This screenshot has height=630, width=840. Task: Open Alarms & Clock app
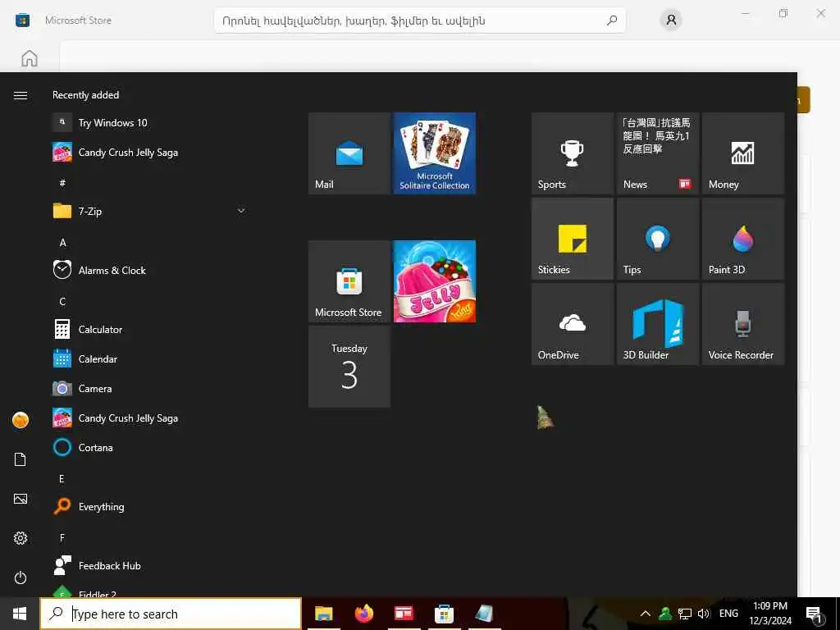(x=150, y=271)
